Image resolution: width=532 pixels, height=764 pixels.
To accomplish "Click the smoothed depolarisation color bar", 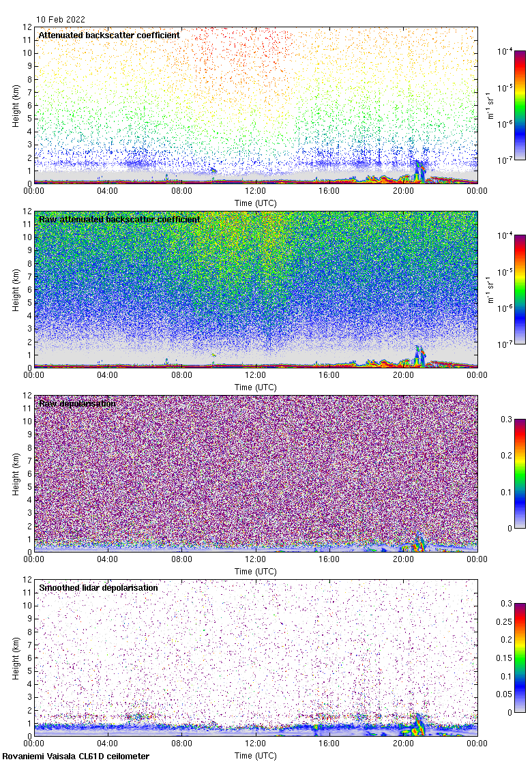I will point(520,658).
